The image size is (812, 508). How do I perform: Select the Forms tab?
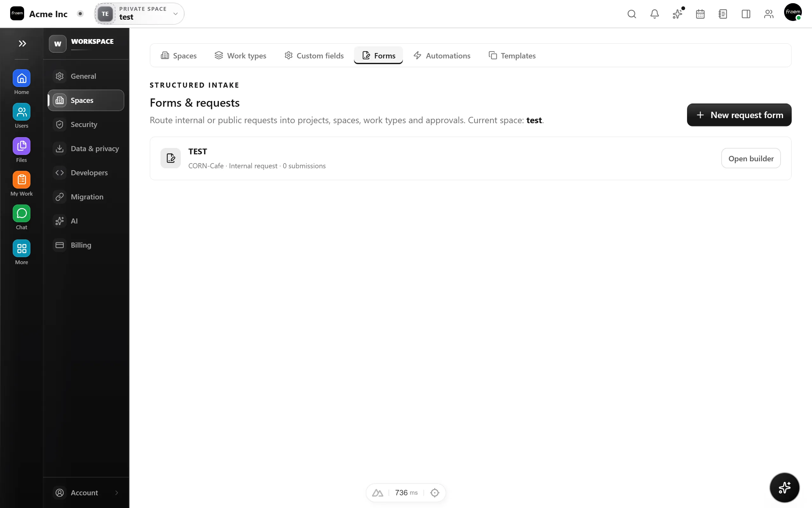coord(378,56)
